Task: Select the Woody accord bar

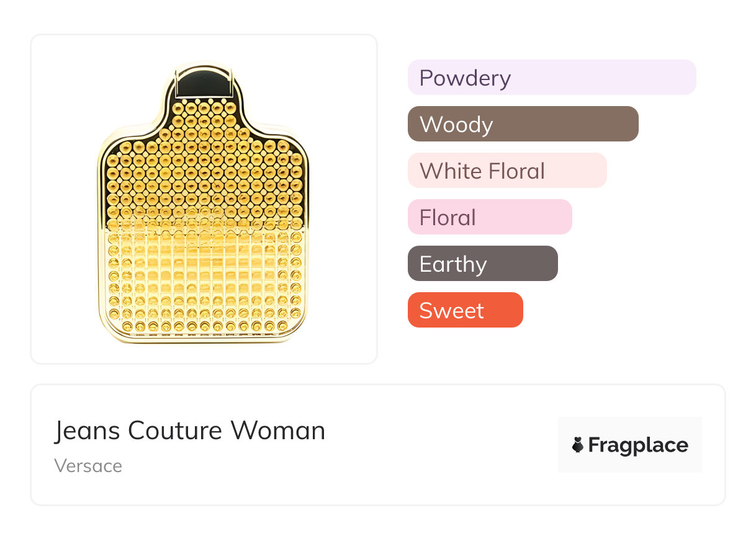Action: pos(523,124)
